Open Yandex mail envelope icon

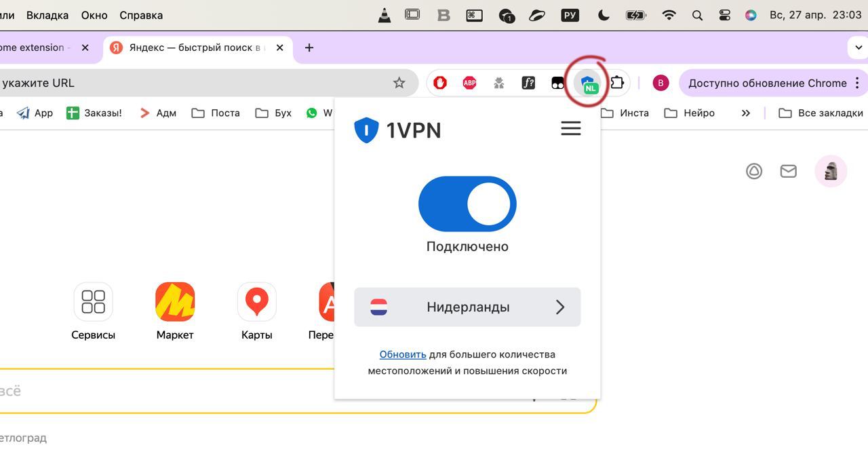(x=788, y=171)
